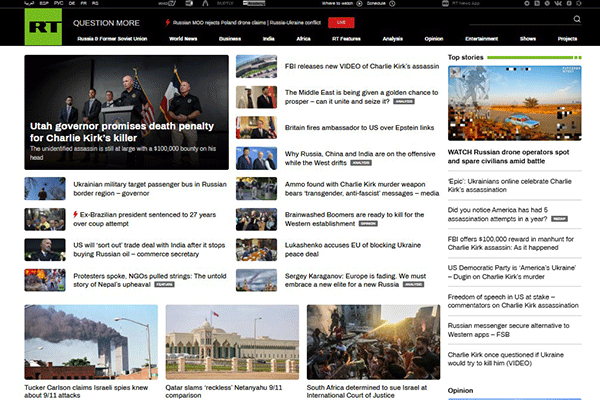
Task: Open Britain fires ambassador over Epstein links
Action: click(x=359, y=127)
